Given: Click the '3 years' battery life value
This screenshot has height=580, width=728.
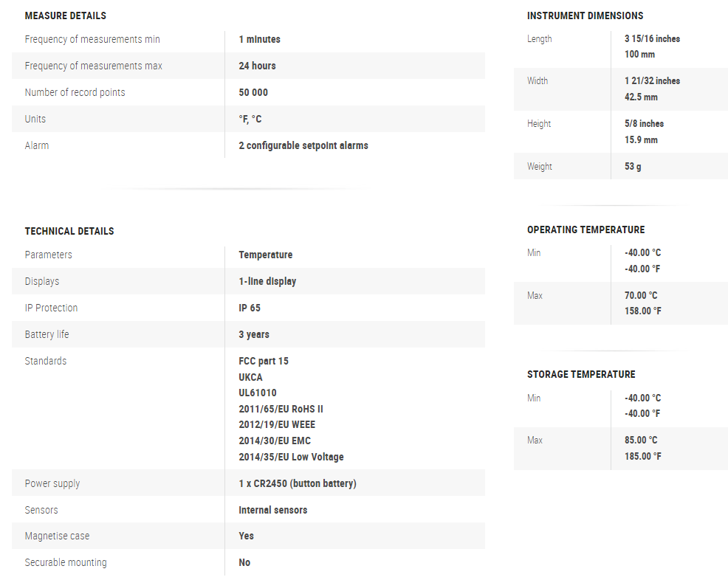Looking at the screenshot, I should pos(254,334).
